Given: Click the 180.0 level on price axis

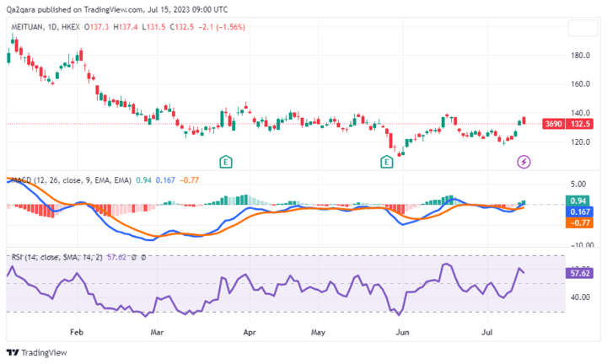Looking at the screenshot, I should pos(579,56).
